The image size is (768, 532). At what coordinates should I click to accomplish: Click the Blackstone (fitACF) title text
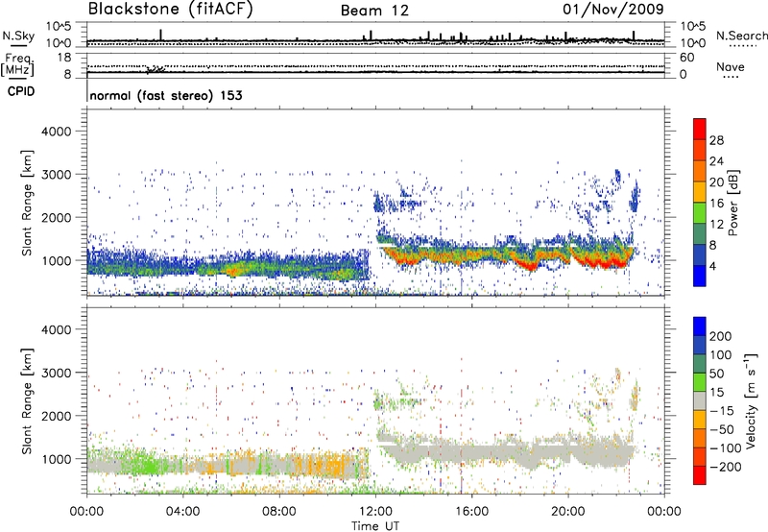pos(171,10)
